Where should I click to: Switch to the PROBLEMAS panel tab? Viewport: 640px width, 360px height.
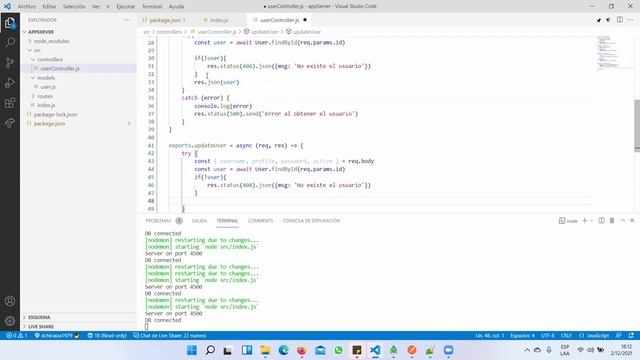click(x=158, y=221)
